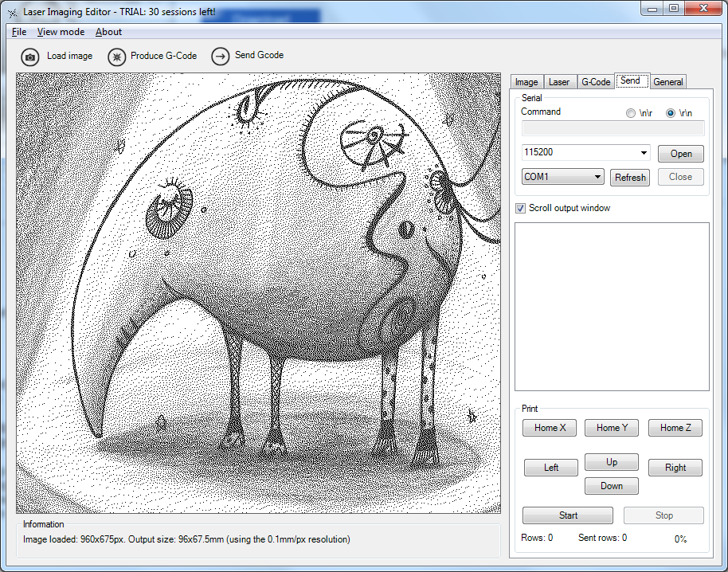The image size is (728, 572).
Task: Toggle Scroll output window checkbox
Action: pyautogui.click(x=520, y=208)
